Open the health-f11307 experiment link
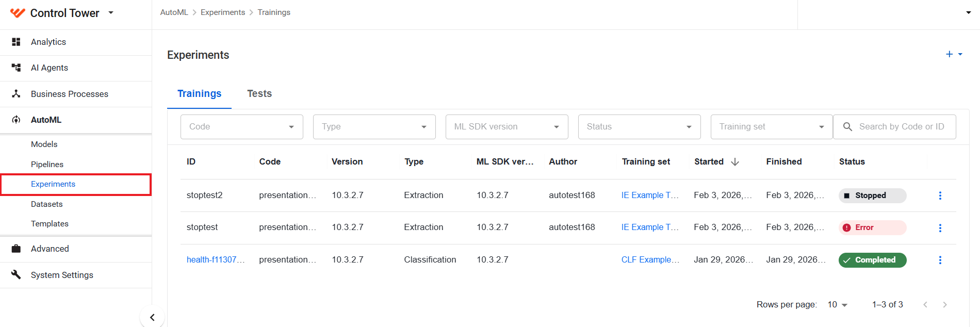Viewport: 980px width, 327px height. click(x=216, y=260)
